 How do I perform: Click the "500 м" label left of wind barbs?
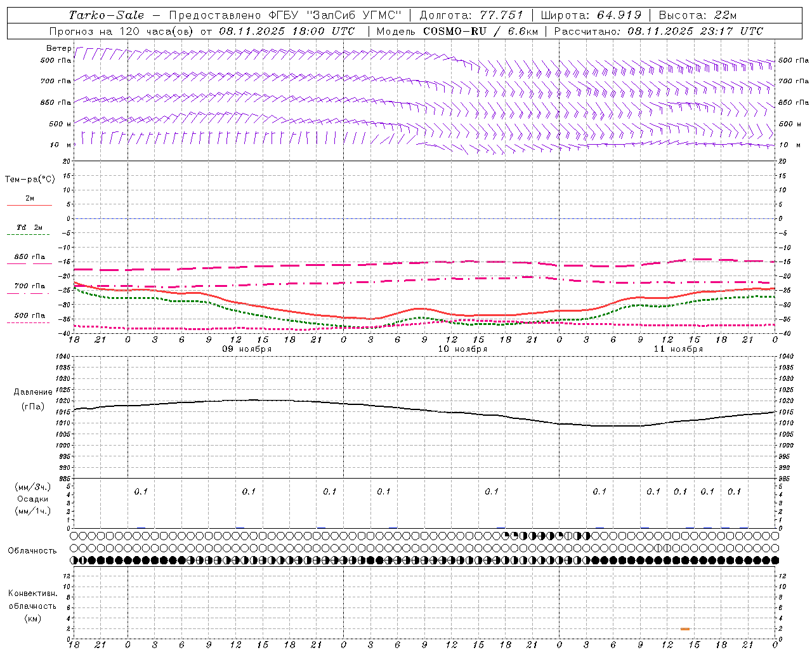pyautogui.click(x=60, y=124)
